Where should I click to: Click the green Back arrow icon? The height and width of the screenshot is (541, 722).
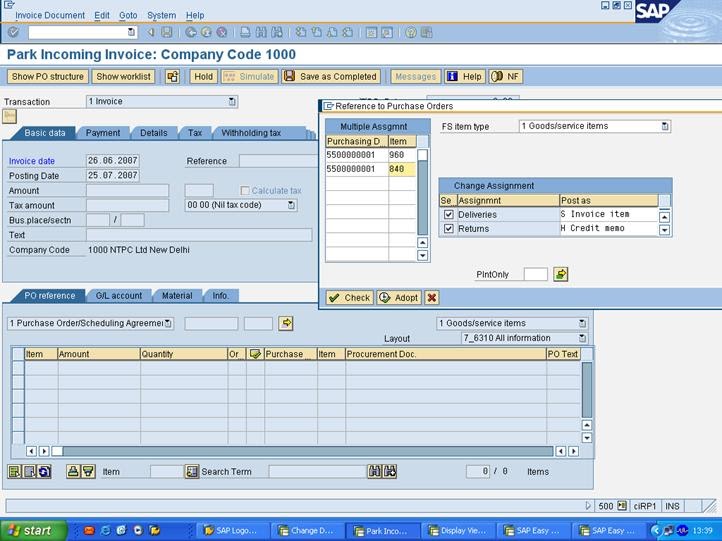pyautogui.click(x=191, y=32)
